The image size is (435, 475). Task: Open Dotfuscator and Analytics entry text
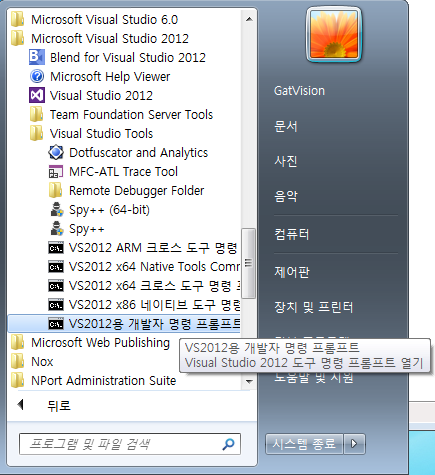pos(138,153)
